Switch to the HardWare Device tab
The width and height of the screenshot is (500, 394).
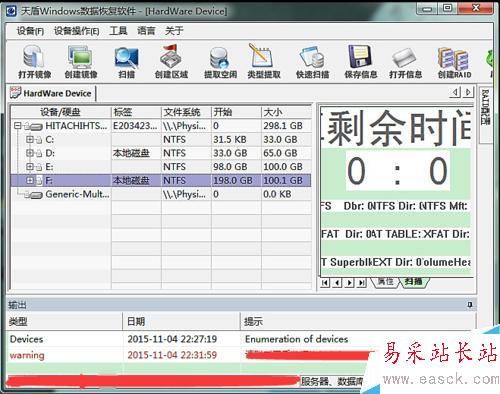pos(53,93)
